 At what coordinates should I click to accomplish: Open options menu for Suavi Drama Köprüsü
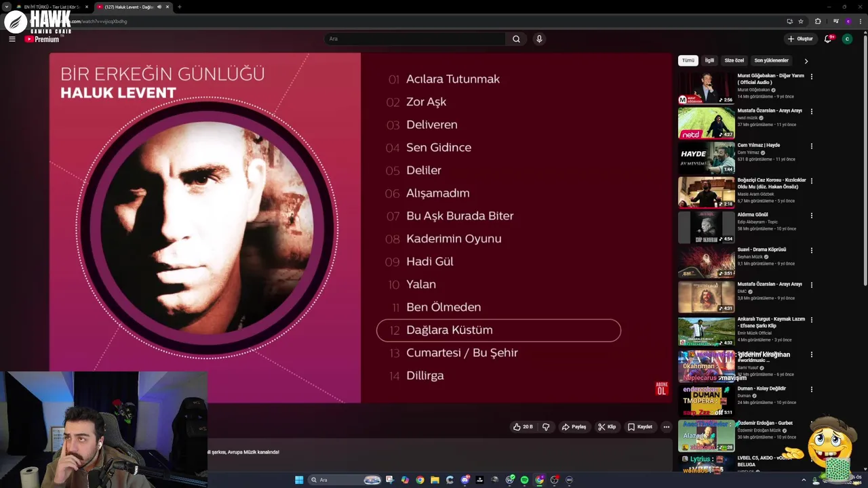(x=811, y=250)
